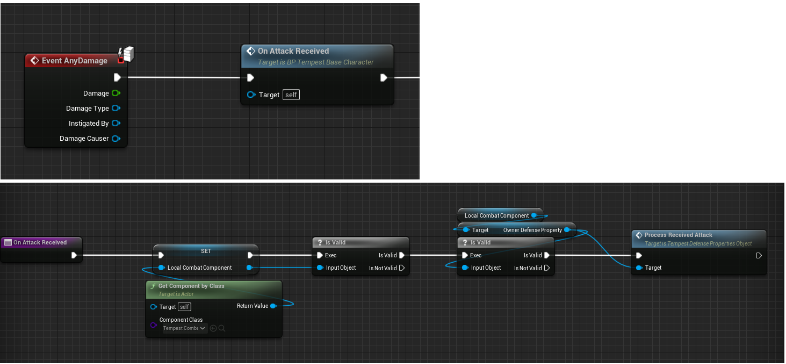
Task: Click the Damage Type pin on Event AnyDamage
Action: [116, 108]
